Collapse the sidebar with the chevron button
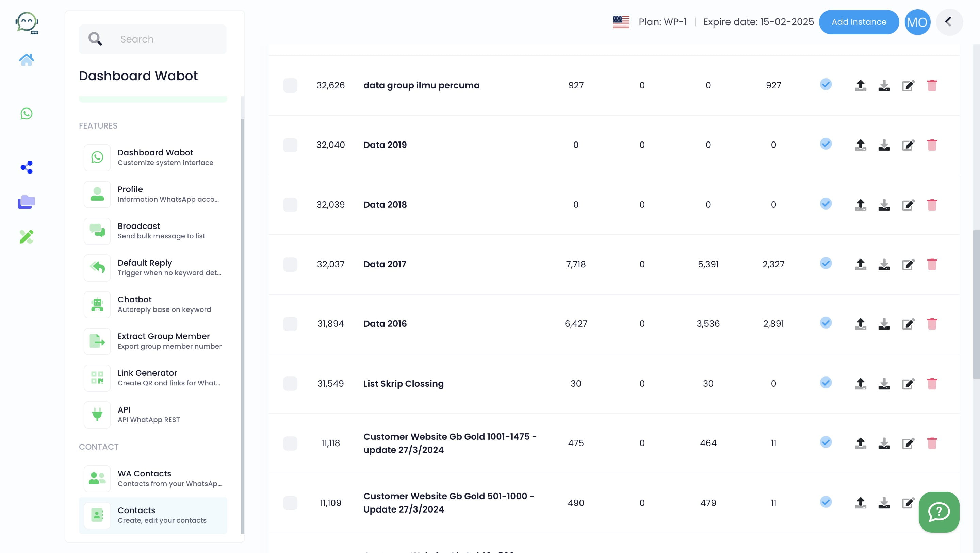The image size is (980, 553). pyautogui.click(x=949, y=22)
